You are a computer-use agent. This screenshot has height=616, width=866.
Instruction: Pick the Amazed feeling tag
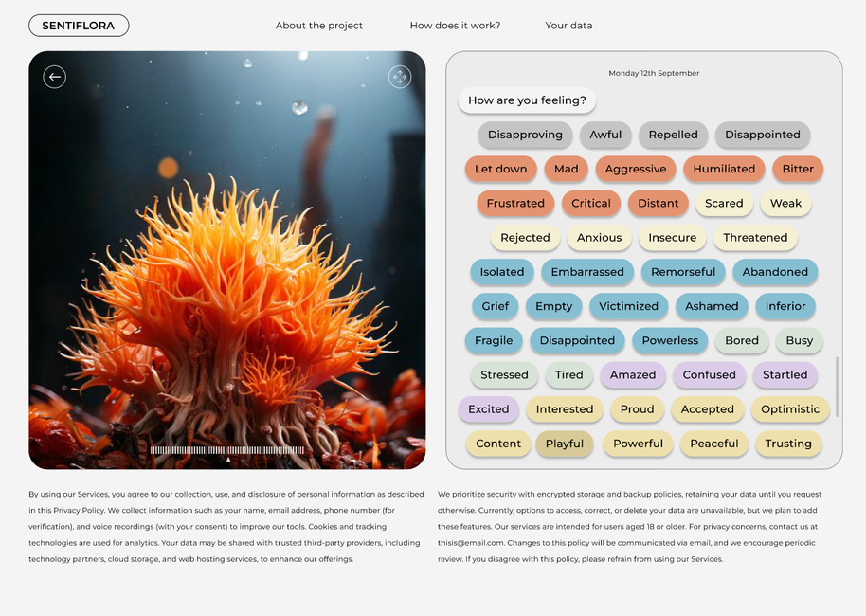tap(633, 374)
